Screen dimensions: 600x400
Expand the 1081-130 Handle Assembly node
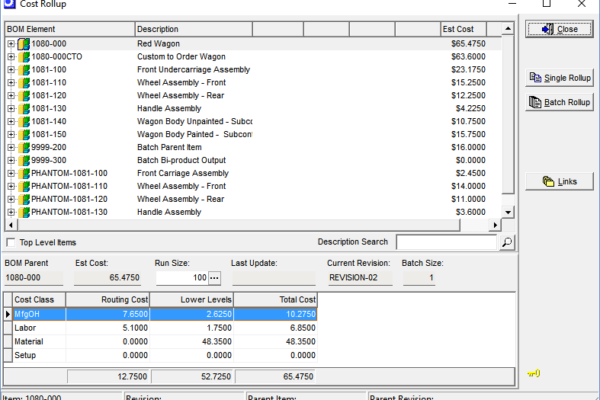click(x=11, y=109)
